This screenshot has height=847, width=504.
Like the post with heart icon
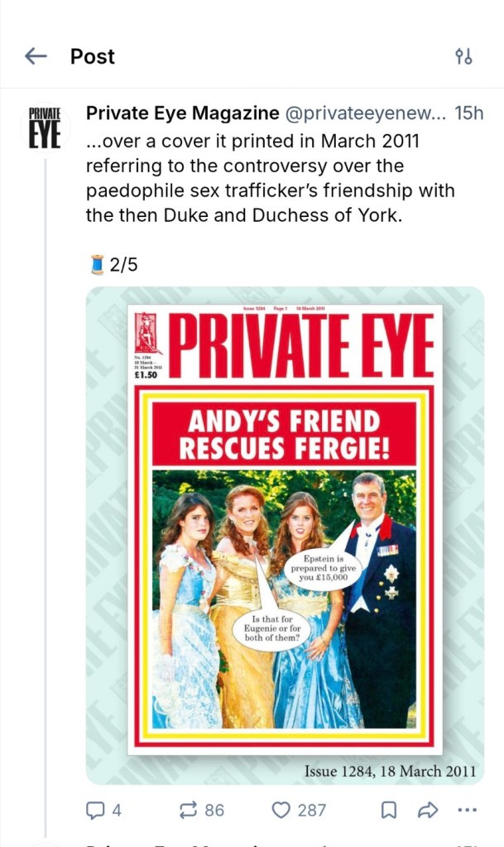(x=282, y=810)
